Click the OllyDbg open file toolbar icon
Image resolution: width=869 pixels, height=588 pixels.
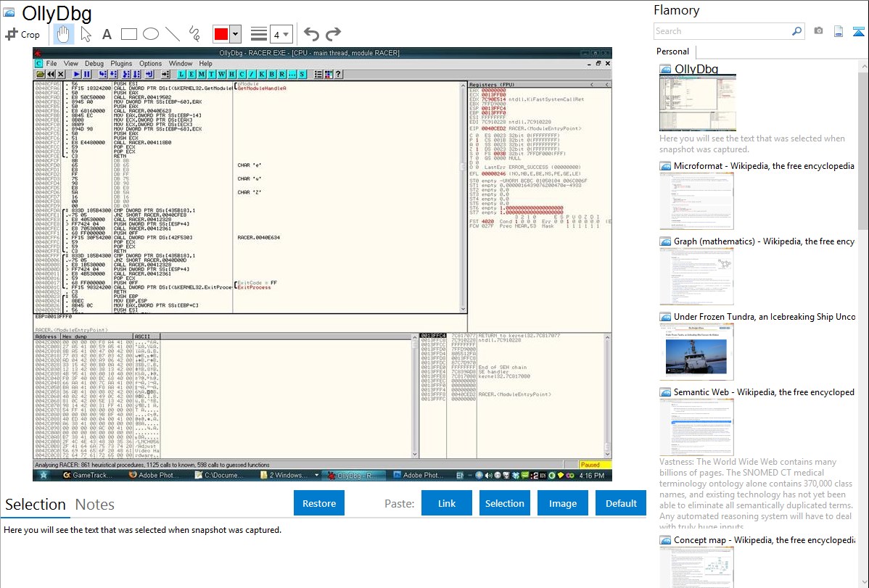pos(41,74)
